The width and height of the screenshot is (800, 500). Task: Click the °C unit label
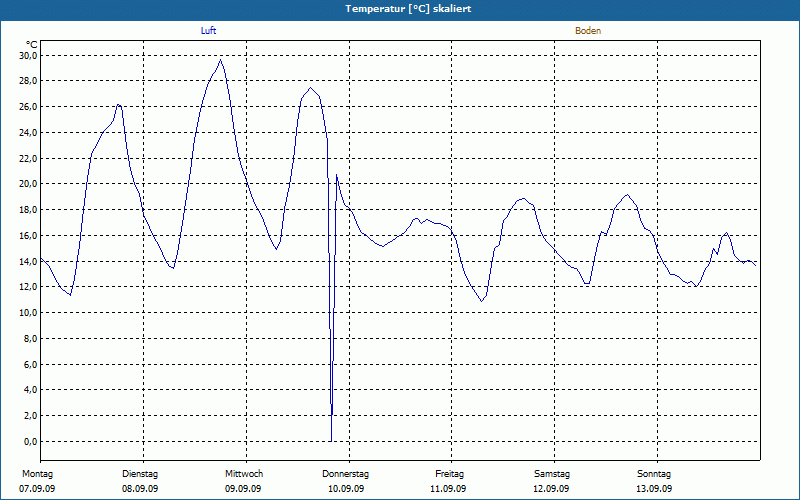pos(32,45)
